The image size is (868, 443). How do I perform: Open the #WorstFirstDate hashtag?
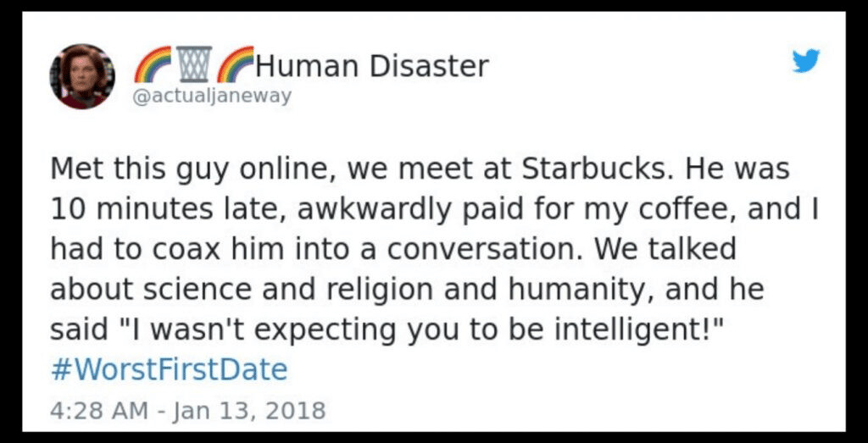(x=169, y=370)
